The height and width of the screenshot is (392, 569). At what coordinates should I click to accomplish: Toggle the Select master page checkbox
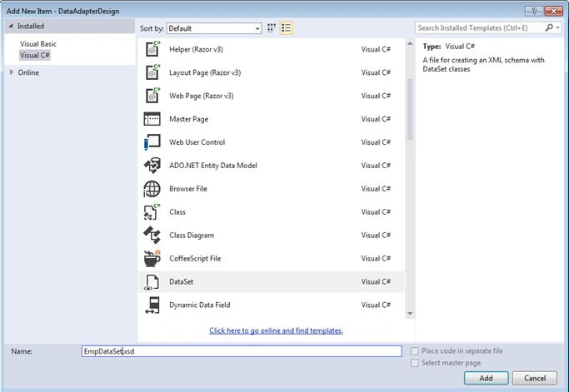414,363
